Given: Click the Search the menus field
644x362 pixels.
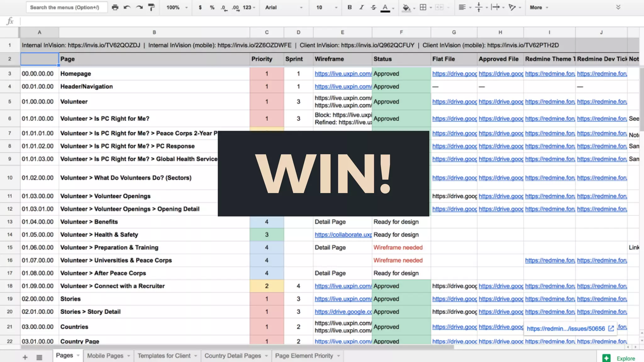Looking at the screenshot, I should click(x=66, y=7).
